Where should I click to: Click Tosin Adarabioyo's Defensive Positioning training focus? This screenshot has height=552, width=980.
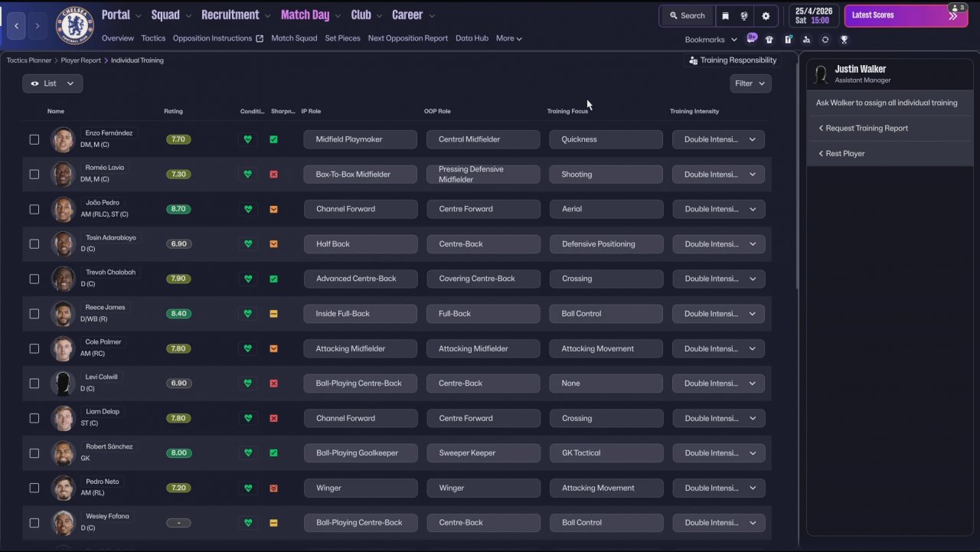click(x=606, y=244)
